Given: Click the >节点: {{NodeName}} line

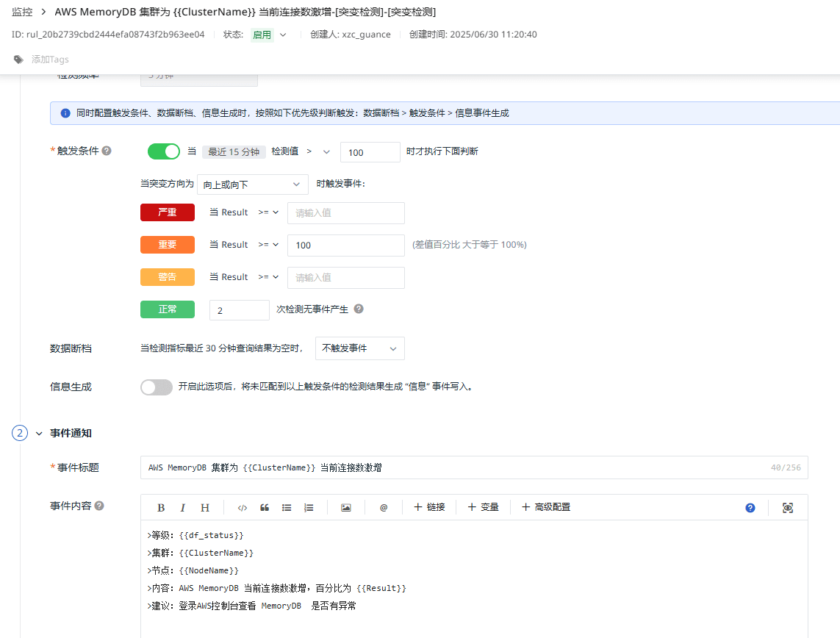Looking at the screenshot, I should pyautogui.click(x=193, y=570).
